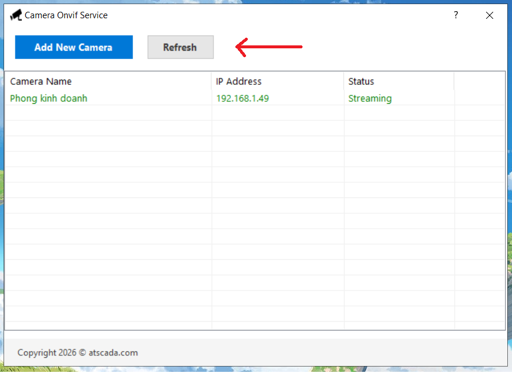The height and width of the screenshot is (386, 512).
Task: Sort by Camera Name column header
Action: [x=108, y=81]
